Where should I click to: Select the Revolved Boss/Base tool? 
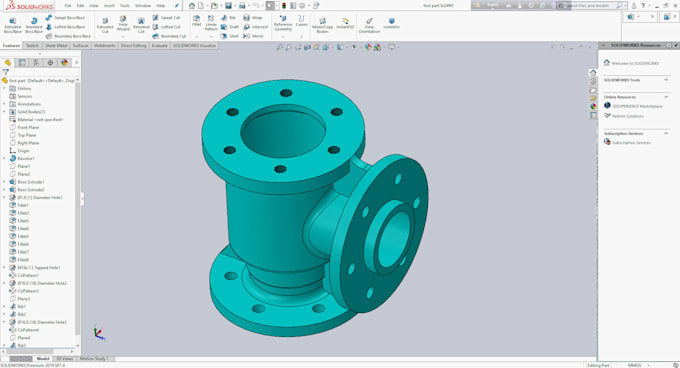tap(34, 26)
